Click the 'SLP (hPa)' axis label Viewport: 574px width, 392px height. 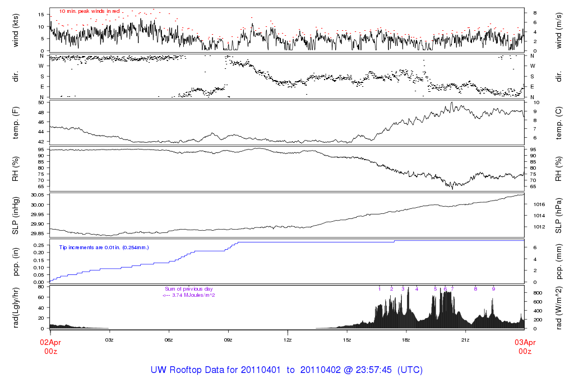click(x=558, y=215)
